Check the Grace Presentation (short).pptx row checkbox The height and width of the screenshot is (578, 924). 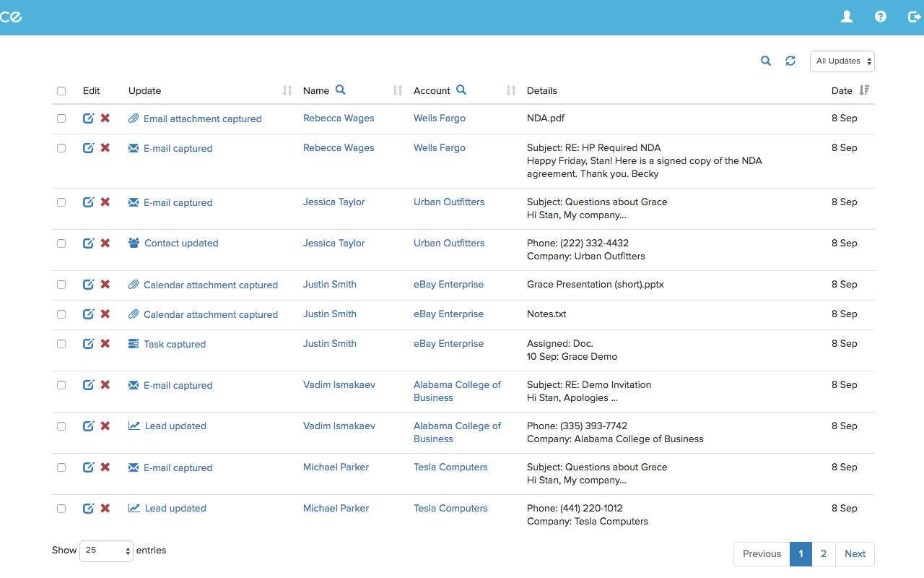pyautogui.click(x=61, y=285)
